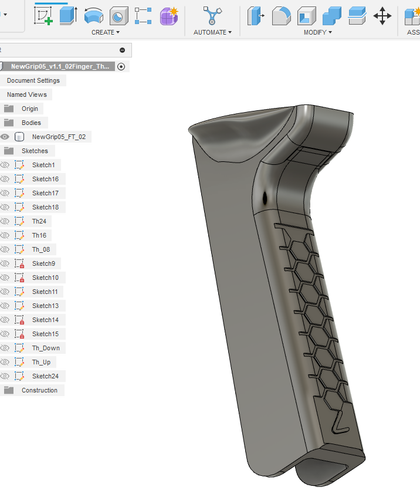Click the Automated Modeling icon
420x504 pixels.
pyautogui.click(x=212, y=16)
